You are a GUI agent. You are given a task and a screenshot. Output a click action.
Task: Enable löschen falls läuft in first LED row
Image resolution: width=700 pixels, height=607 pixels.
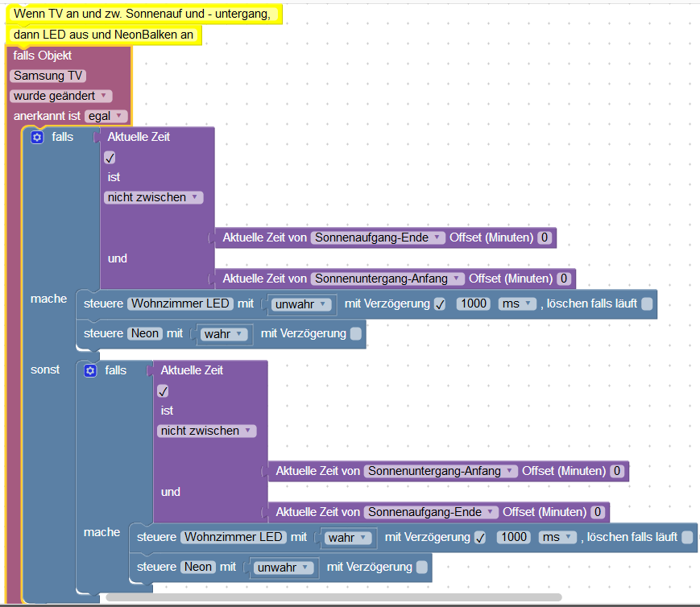click(647, 304)
